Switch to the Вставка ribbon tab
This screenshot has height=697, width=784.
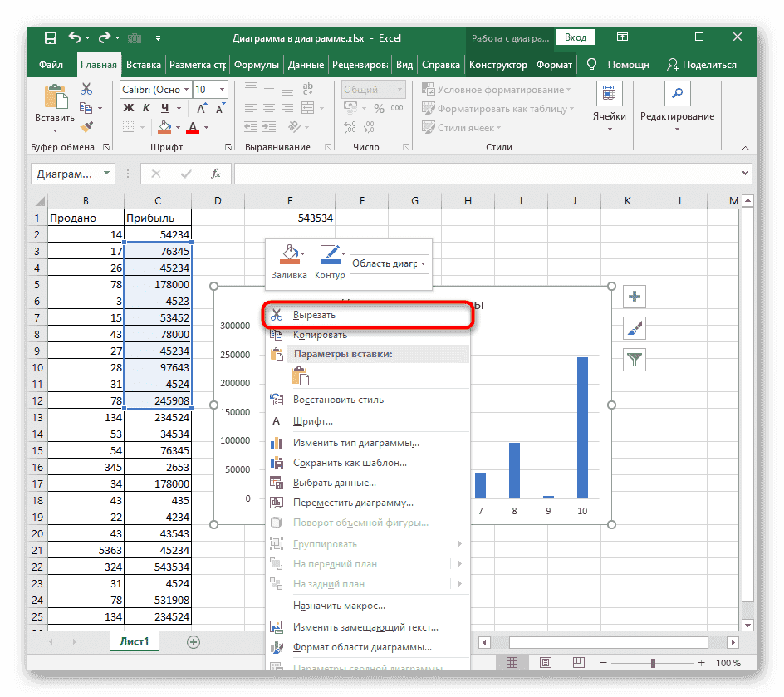click(144, 65)
